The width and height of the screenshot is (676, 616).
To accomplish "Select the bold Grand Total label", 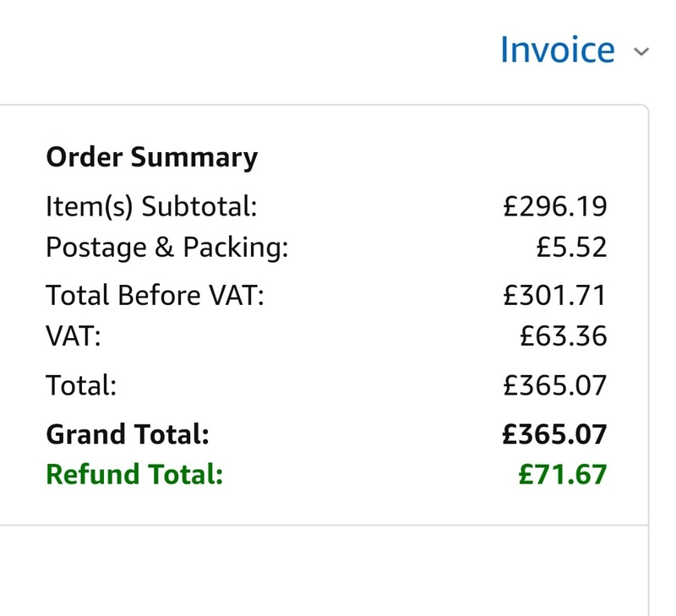I will 127,434.
